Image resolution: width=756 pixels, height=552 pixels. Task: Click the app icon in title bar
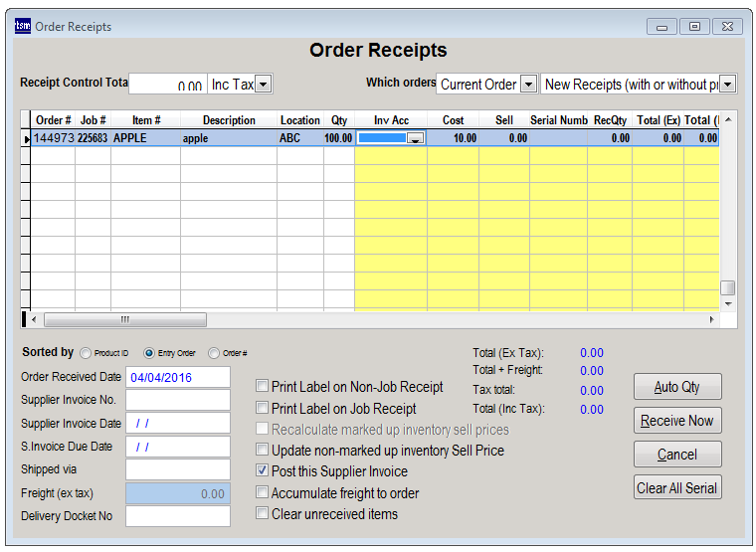pyautogui.click(x=23, y=26)
